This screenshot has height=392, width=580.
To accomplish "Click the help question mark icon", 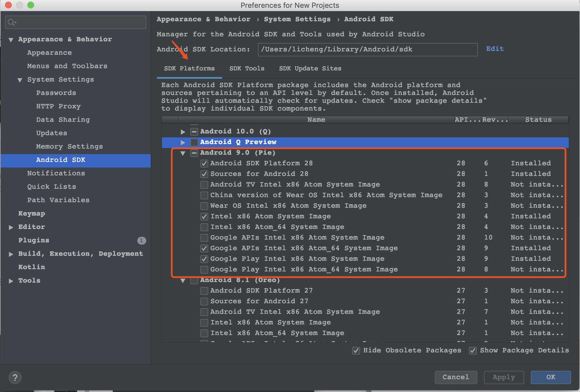I will tap(15, 377).
